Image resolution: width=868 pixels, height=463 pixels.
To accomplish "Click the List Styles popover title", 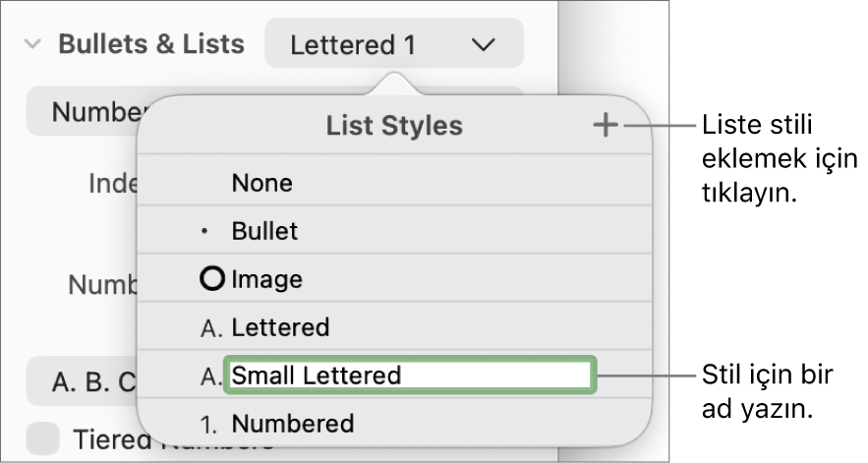I will click(394, 126).
